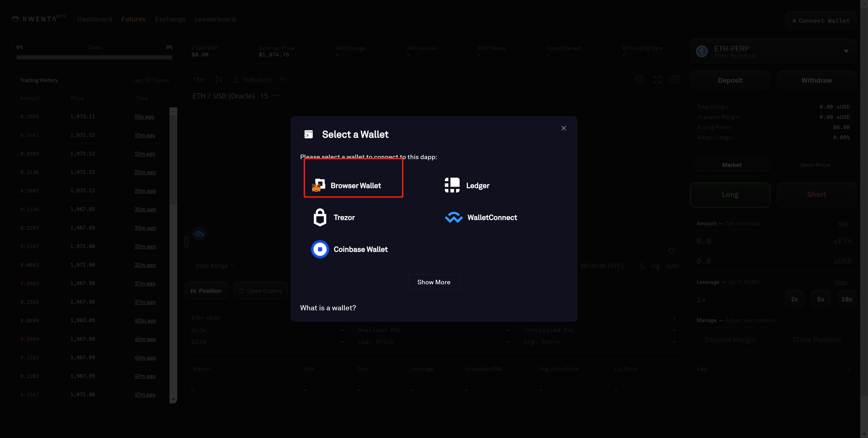Click Close Position button

816,340
